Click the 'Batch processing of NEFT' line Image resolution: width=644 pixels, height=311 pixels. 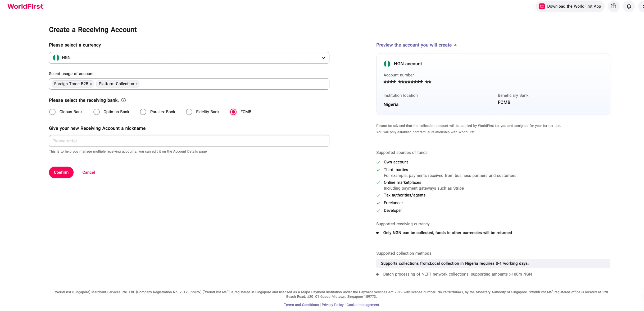coord(457,274)
